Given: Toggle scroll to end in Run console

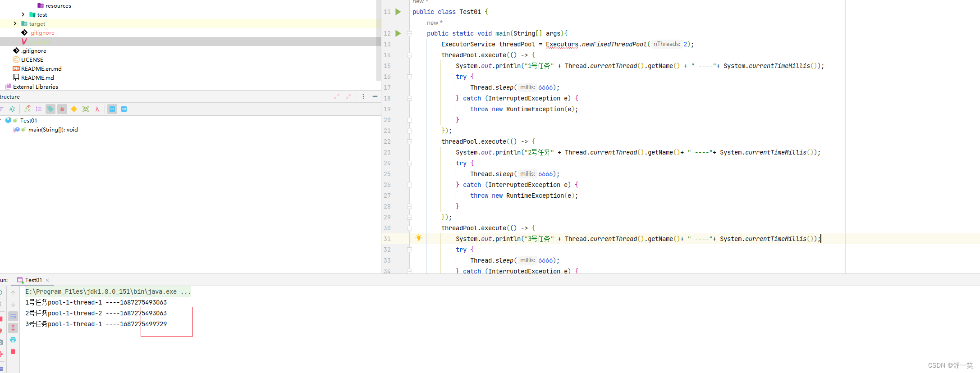Looking at the screenshot, I should click(13, 328).
